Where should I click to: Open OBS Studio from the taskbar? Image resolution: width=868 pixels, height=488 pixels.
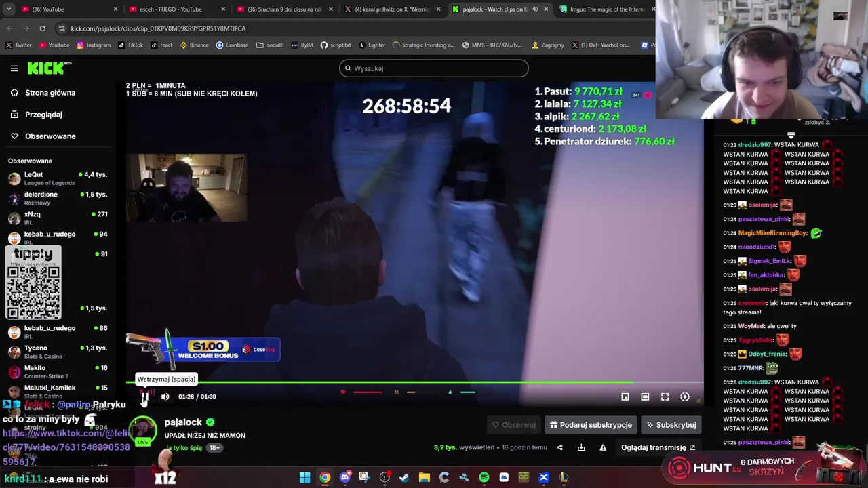[x=384, y=478]
